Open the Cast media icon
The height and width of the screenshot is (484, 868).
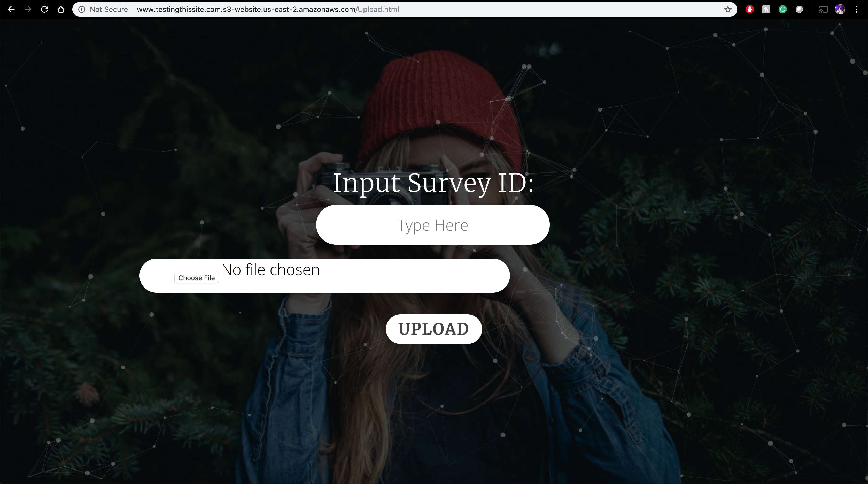(824, 10)
